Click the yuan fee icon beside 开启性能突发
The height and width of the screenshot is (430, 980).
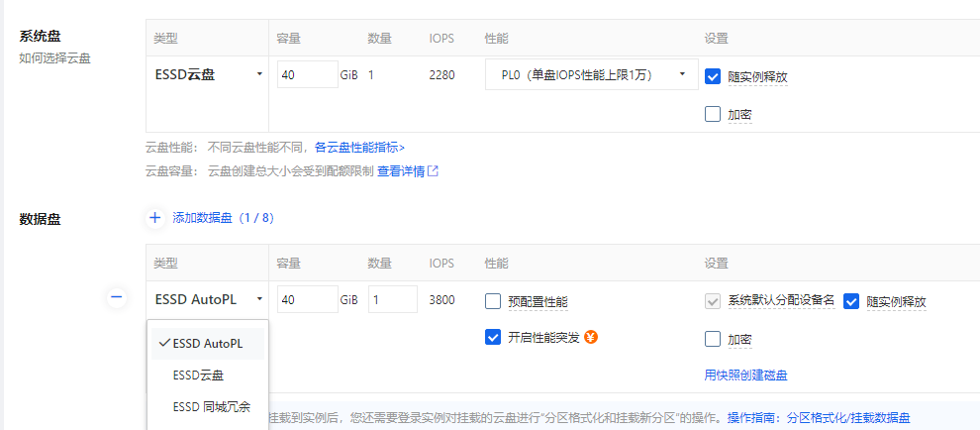(592, 337)
